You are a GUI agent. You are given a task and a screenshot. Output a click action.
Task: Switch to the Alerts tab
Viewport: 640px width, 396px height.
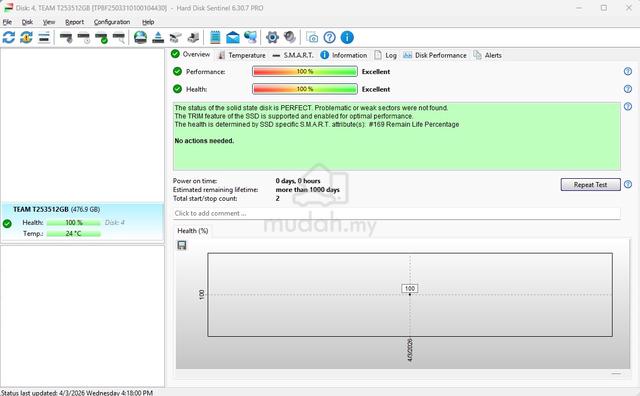pos(487,55)
